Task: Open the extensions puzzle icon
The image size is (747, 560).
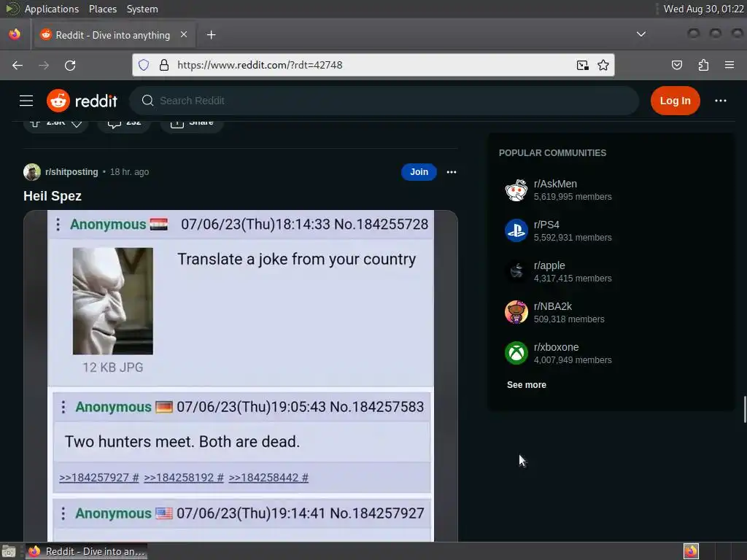Action: 703,65
